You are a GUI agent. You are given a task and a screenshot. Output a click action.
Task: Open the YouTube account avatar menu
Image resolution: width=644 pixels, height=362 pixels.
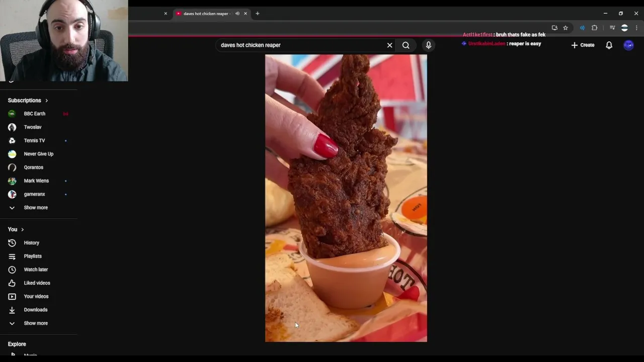click(x=628, y=45)
